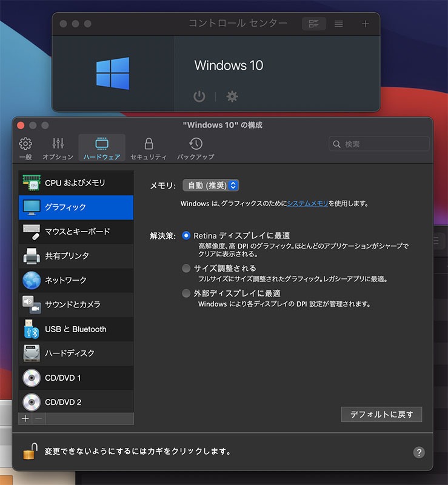Select USB と Bluetooth in sidebar
This screenshot has width=448, height=485.
click(x=76, y=329)
